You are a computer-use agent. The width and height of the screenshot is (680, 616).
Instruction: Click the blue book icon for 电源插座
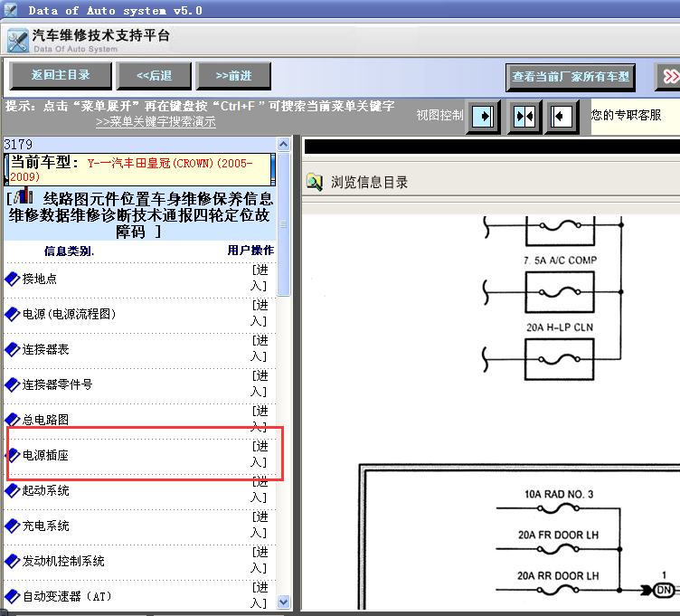coord(12,455)
